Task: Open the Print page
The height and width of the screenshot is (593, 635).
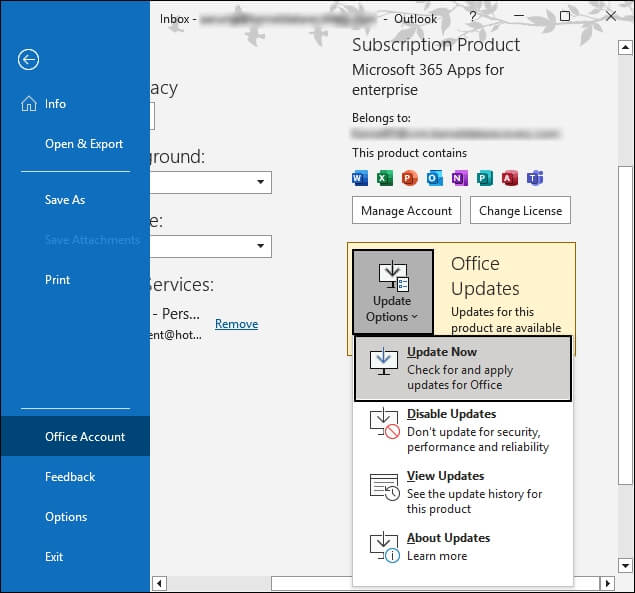Action: click(x=75, y=280)
